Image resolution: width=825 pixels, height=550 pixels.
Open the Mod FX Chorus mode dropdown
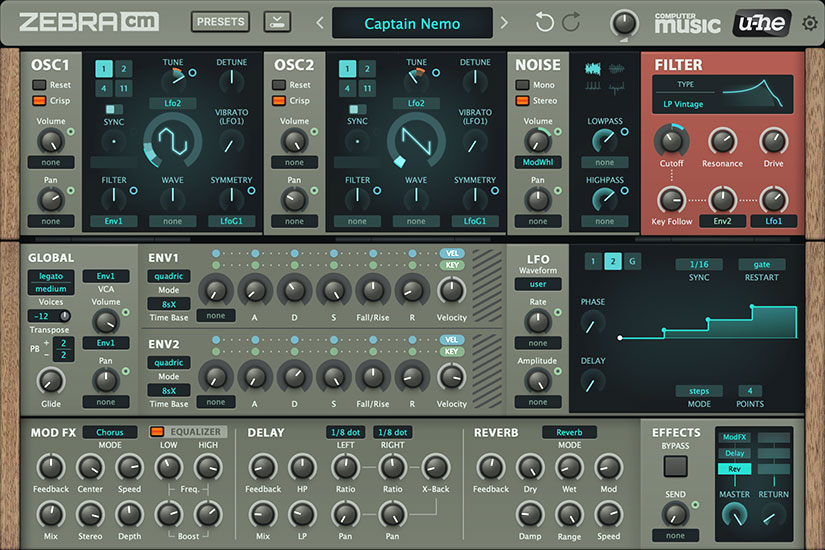tap(110, 433)
